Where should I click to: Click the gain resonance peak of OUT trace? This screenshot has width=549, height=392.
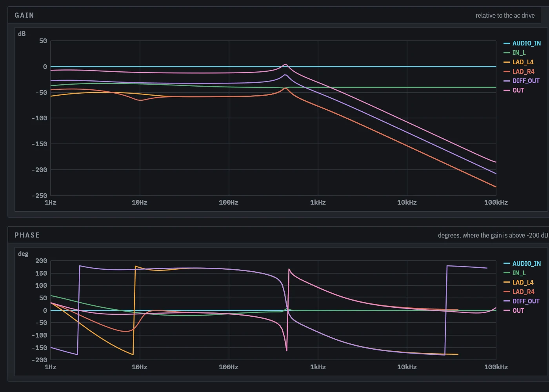tap(285, 65)
